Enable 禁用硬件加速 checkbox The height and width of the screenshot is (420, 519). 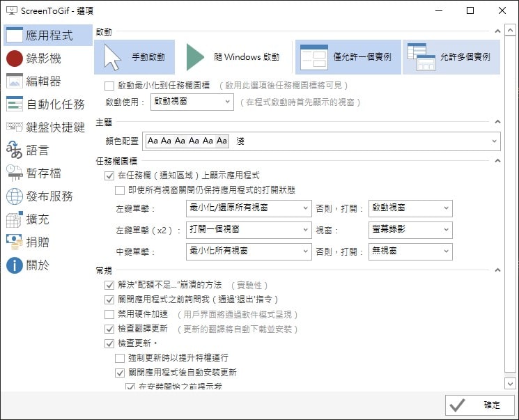(x=109, y=314)
